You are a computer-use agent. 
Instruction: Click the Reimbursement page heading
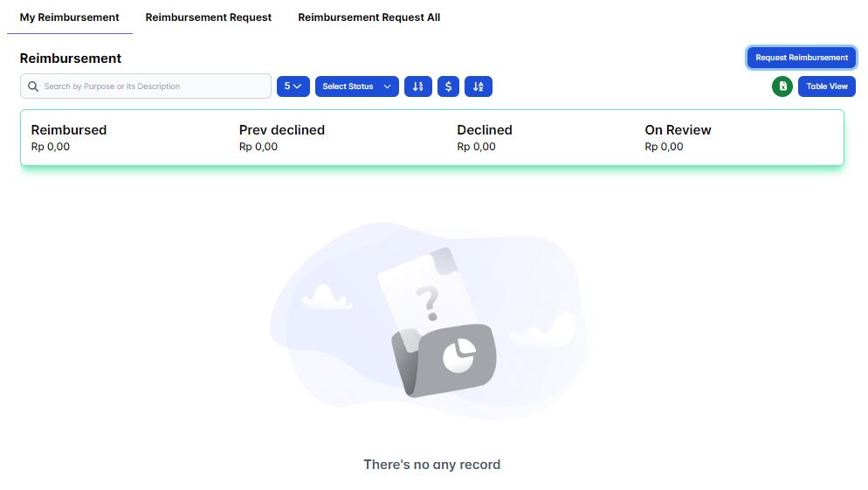pyautogui.click(x=71, y=59)
